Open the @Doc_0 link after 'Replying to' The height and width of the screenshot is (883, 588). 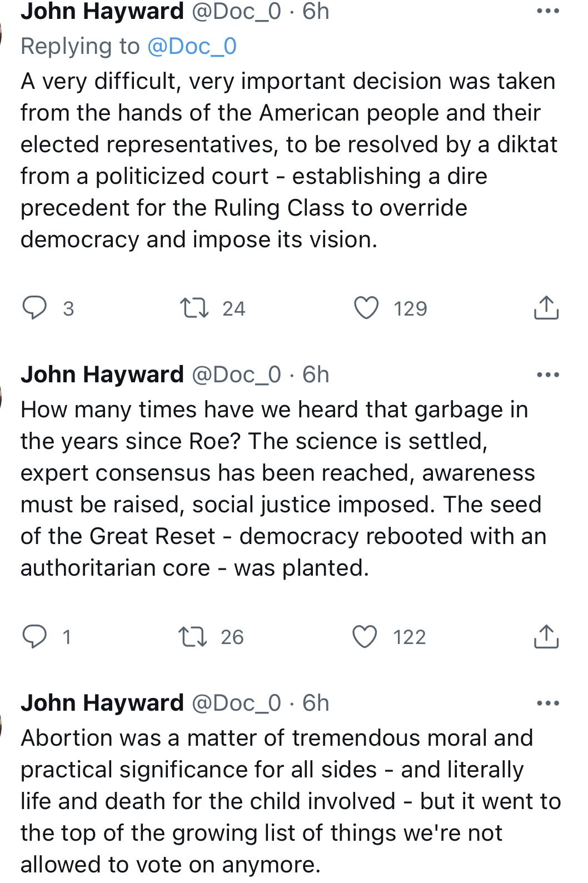coord(192,46)
